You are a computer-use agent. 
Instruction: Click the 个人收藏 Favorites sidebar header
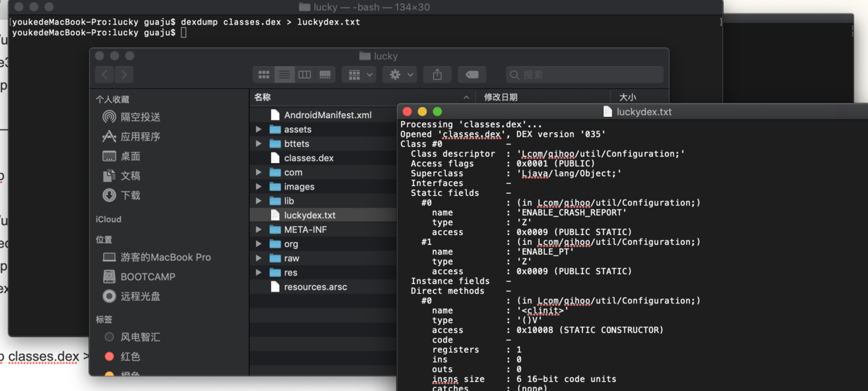[x=113, y=99]
